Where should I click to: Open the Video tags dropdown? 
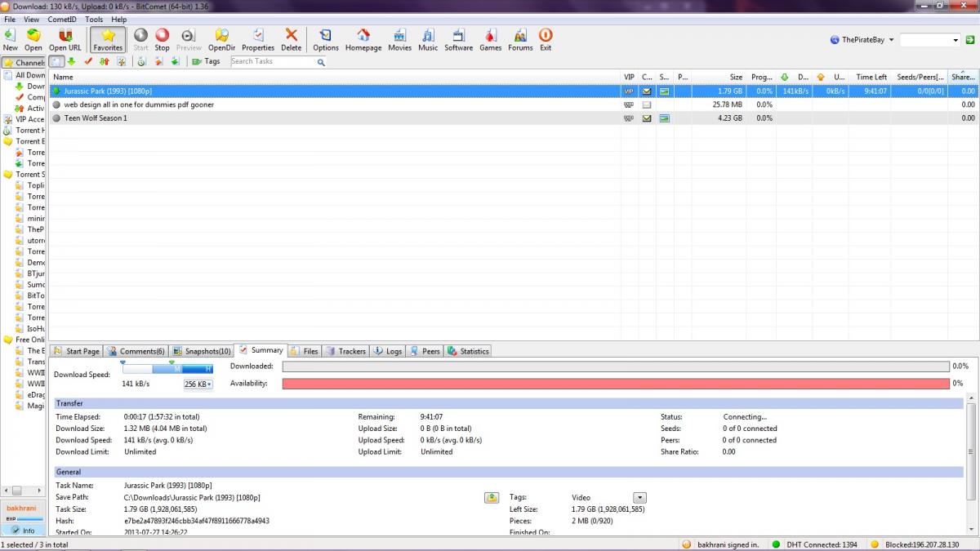coord(640,497)
